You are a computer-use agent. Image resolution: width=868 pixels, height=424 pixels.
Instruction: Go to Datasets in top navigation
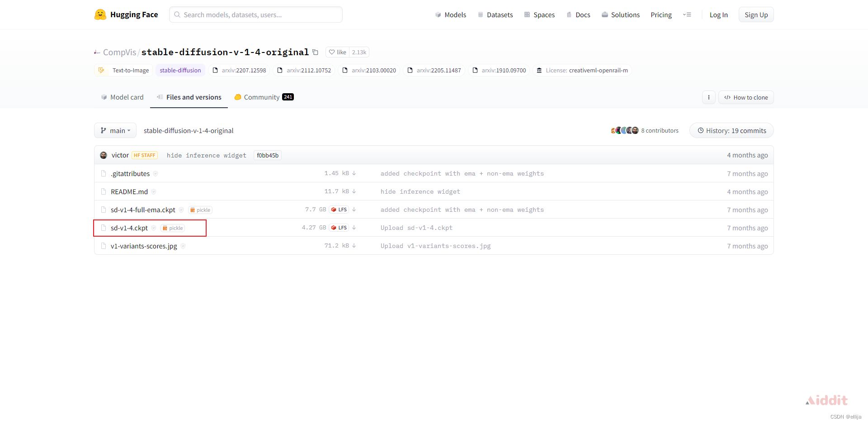click(495, 14)
